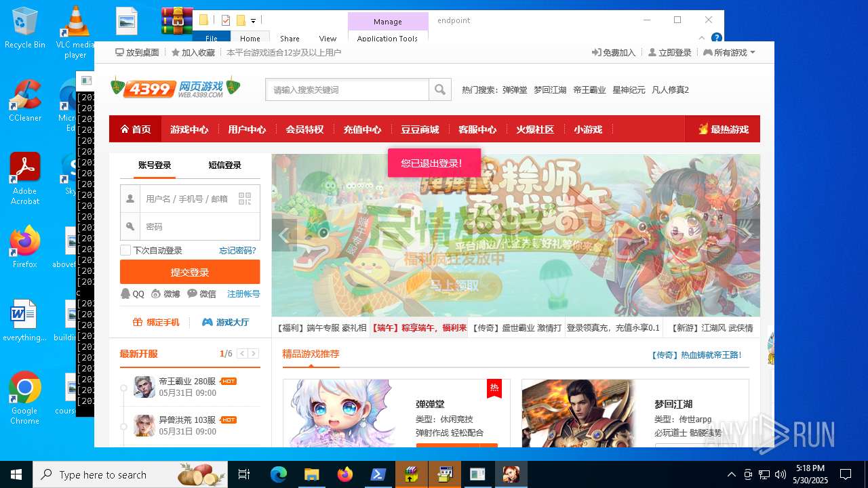Open File Explorer in taskbar
The width and height of the screenshot is (868, 488).
point(311,474)
